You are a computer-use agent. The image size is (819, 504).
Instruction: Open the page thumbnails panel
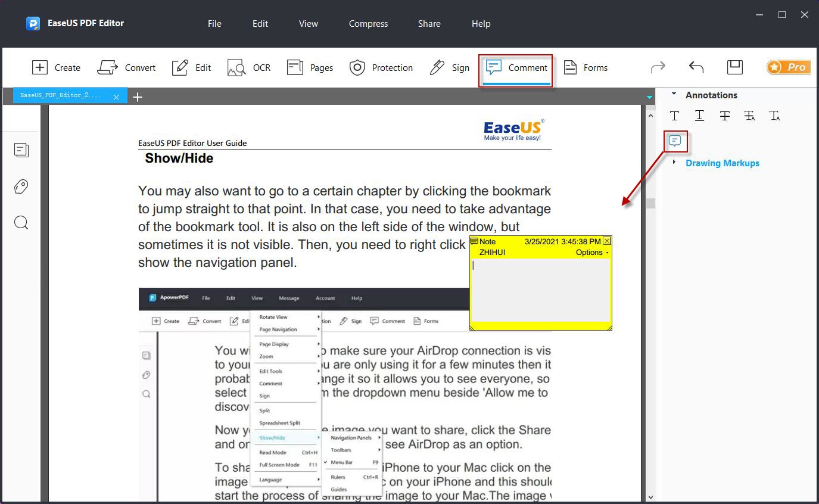[21, 150]
